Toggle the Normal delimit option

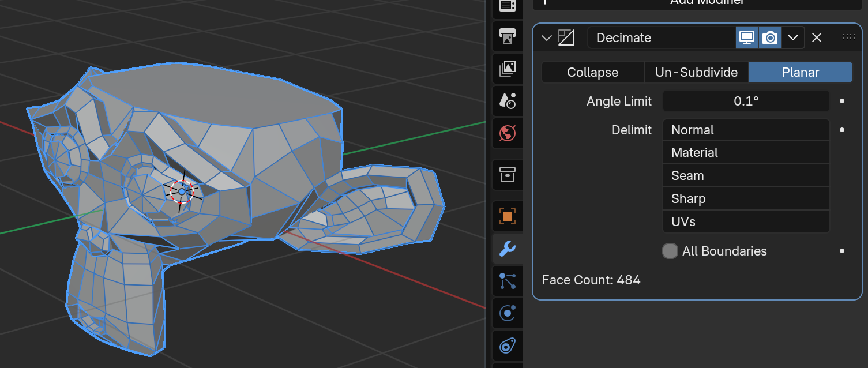click(x=746, y=130)
